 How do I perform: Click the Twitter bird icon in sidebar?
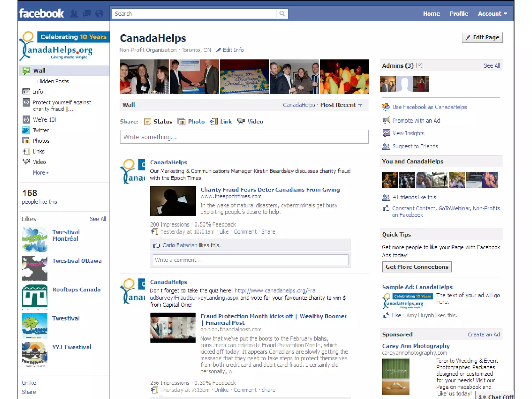point(26,130)
